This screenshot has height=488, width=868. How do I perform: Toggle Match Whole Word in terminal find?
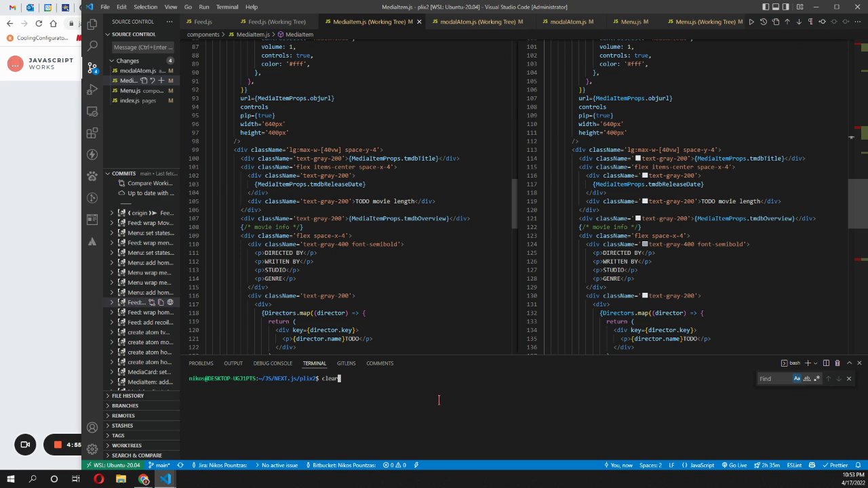[807, 379]
